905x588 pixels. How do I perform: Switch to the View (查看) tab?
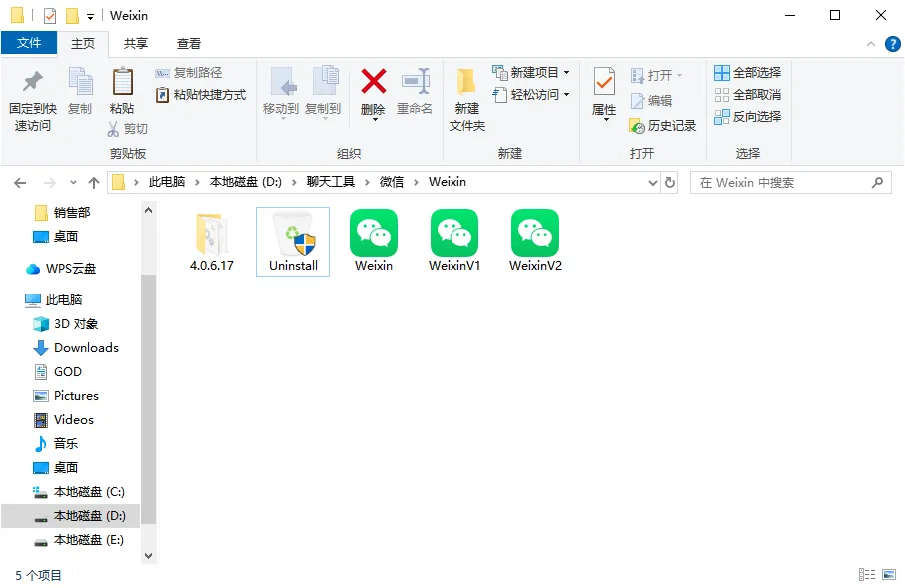coord(188,43)
